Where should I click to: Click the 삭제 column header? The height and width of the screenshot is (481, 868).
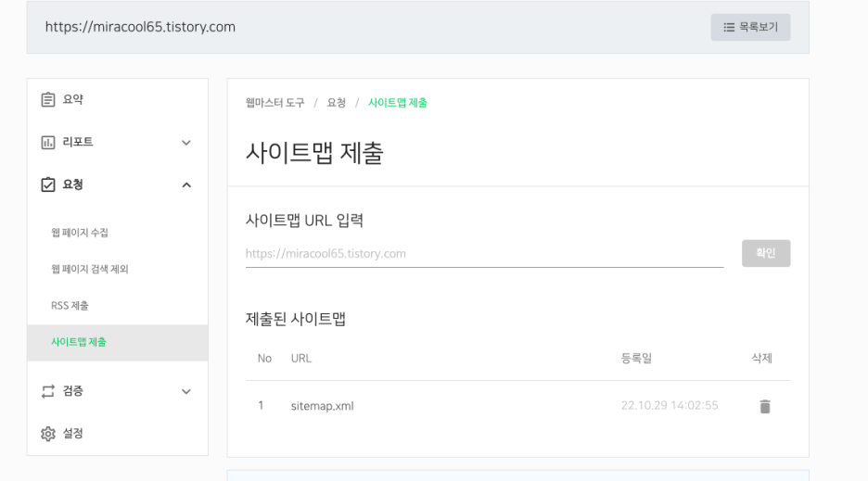[761, 359]
